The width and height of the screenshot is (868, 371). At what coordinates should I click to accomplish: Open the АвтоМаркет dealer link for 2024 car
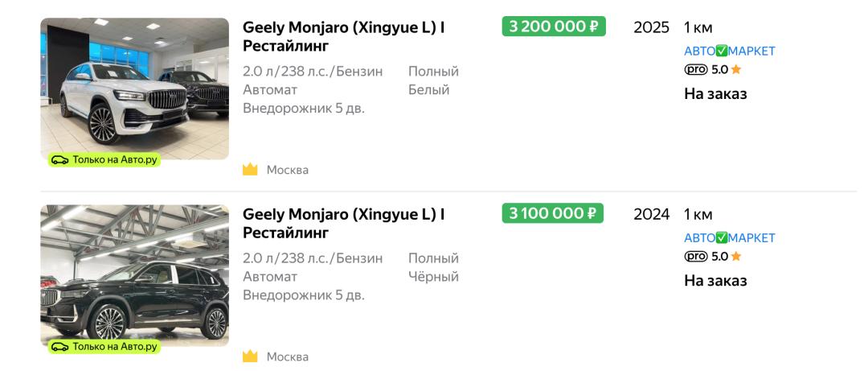click(x=729, y=238)
